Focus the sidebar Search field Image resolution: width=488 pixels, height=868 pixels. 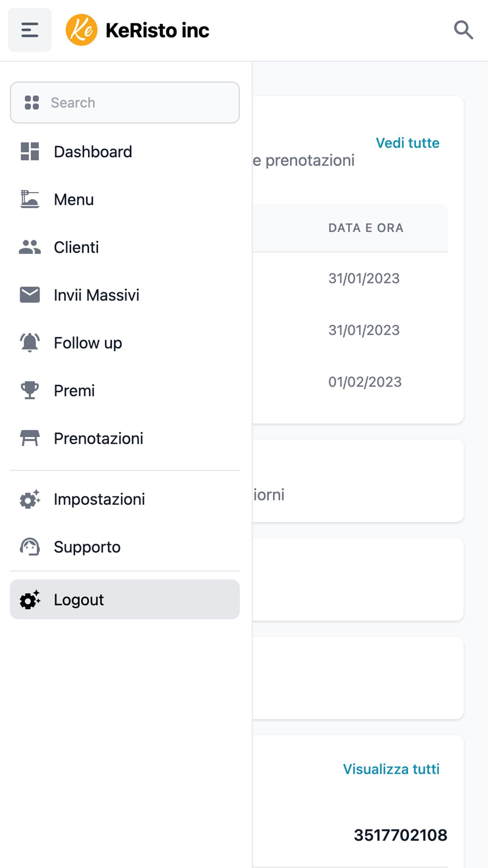(x=125, y=103)
